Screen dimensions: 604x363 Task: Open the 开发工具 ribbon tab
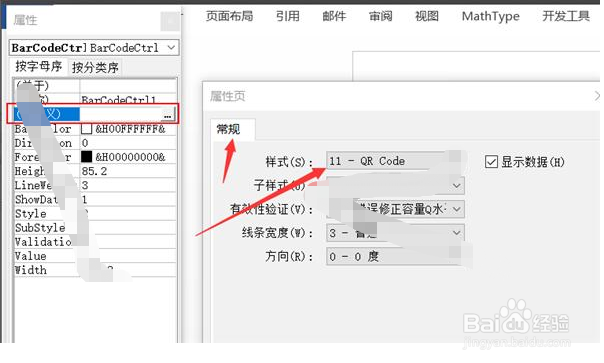(565, 16)
